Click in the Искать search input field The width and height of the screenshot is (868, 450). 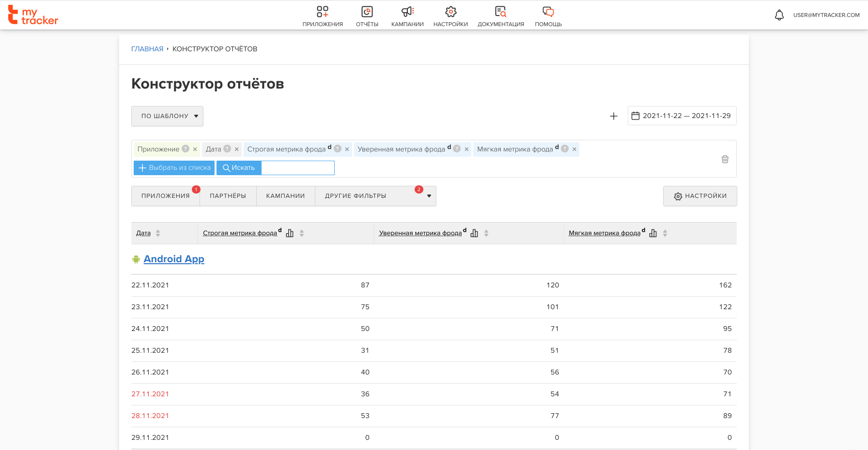pyautogui.click(x=297, y=168)
